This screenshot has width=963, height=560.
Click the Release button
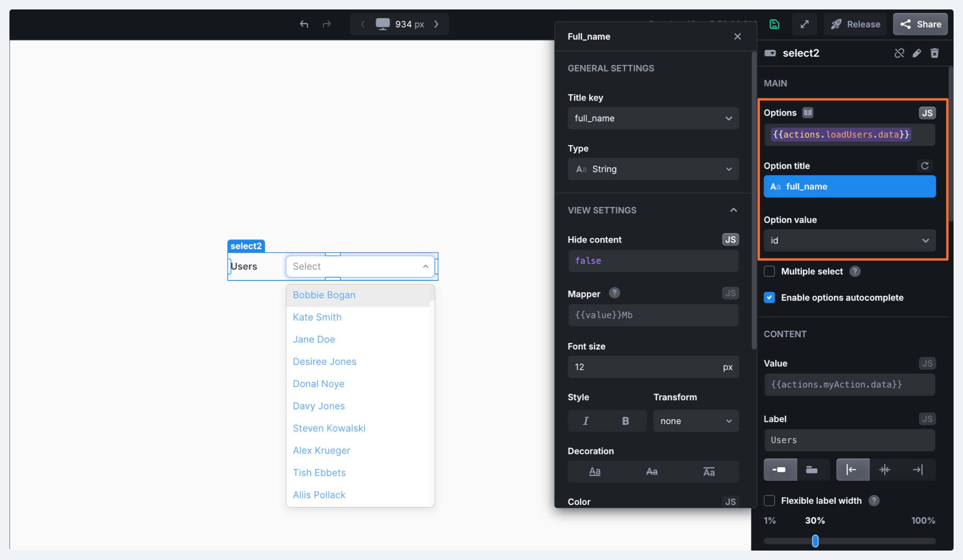pyautogui.click(x=855, y=24)
